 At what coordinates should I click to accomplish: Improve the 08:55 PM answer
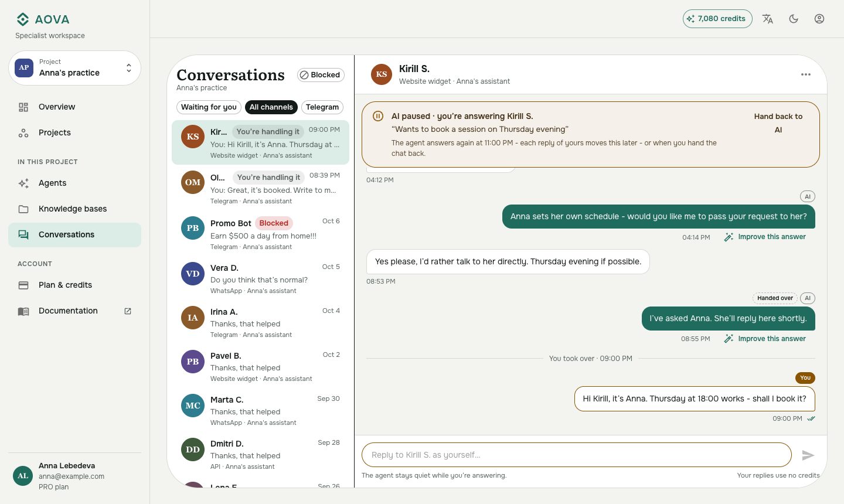(x=765, y=339)
